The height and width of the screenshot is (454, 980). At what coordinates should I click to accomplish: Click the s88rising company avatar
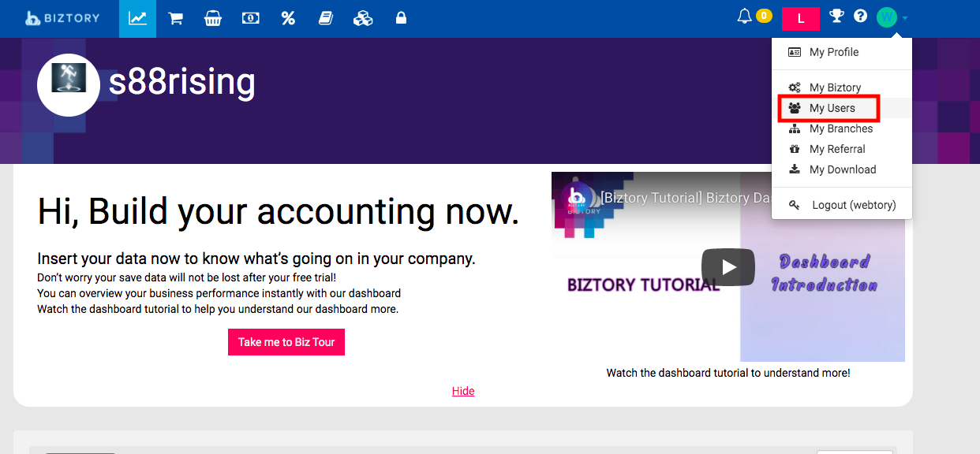tap(69, 85)
